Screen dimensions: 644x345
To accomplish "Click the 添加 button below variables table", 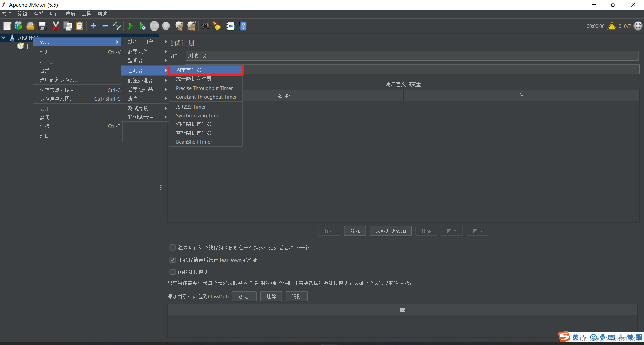I will (355, 231).
